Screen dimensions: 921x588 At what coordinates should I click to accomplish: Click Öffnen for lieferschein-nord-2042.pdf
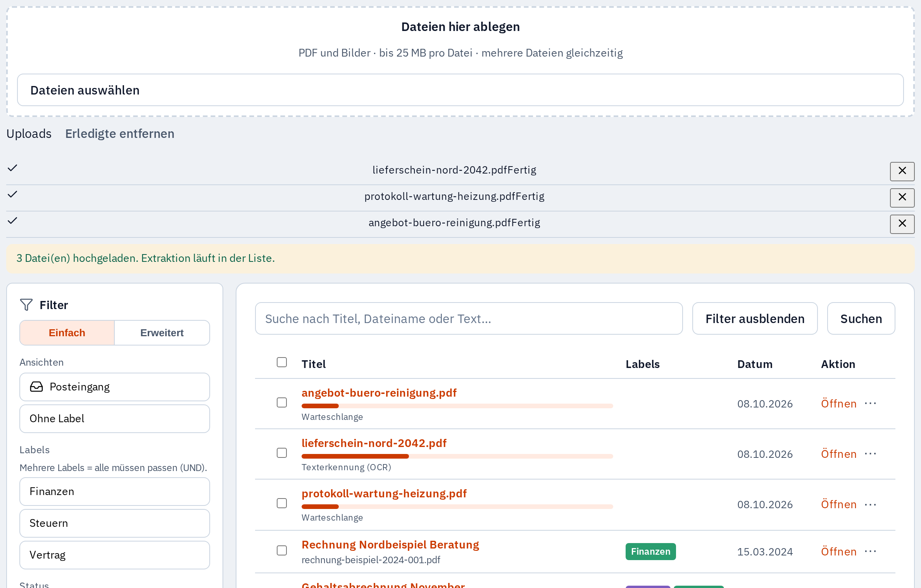[x=839, y=454]
